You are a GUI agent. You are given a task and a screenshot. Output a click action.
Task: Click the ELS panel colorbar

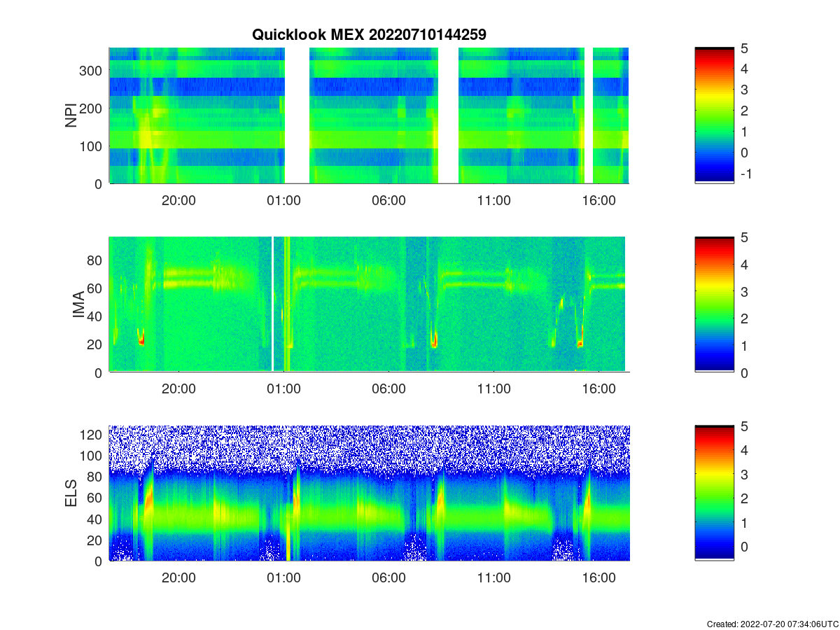[x=714, y=493]
